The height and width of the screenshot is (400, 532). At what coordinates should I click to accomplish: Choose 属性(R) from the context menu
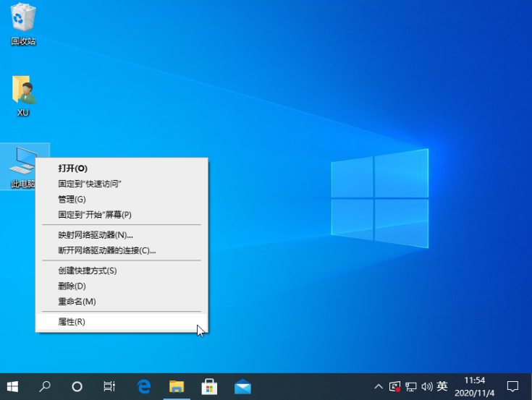coord(72,321)
